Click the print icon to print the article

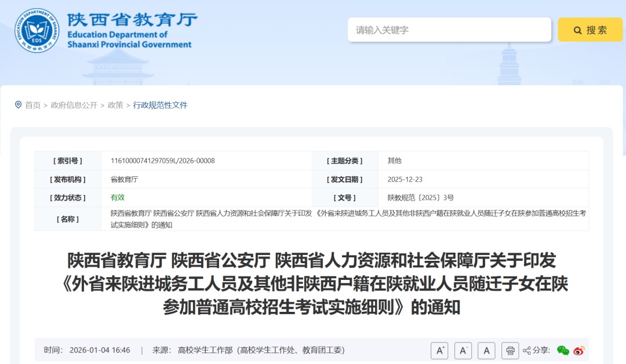coord(510,351)
